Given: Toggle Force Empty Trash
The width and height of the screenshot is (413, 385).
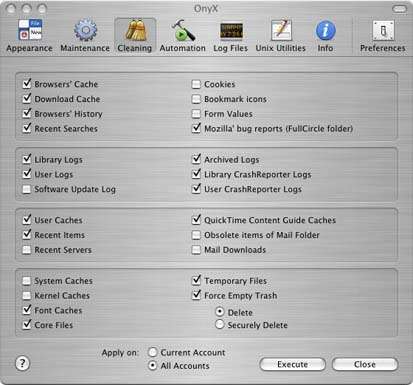Looking at the screenshot, I should point(196,295).
